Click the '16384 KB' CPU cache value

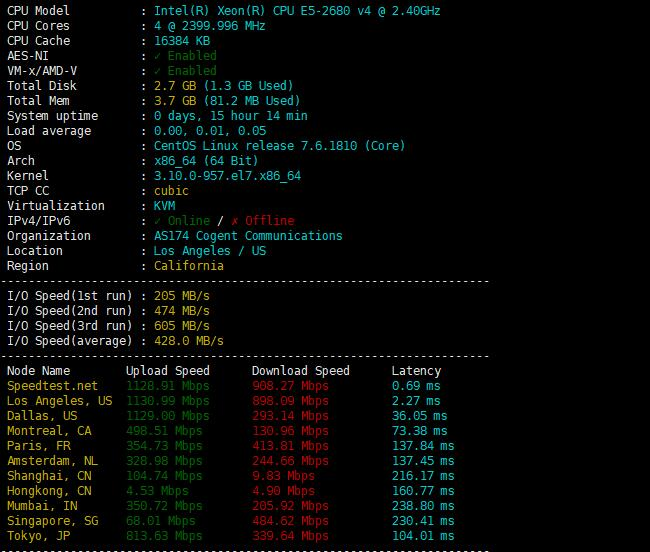click(182, 41)
